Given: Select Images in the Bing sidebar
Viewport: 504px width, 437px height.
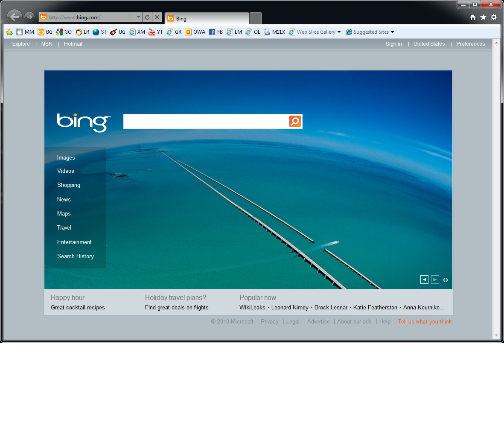Looking at the screenshot, I should [x=66, y=157].
